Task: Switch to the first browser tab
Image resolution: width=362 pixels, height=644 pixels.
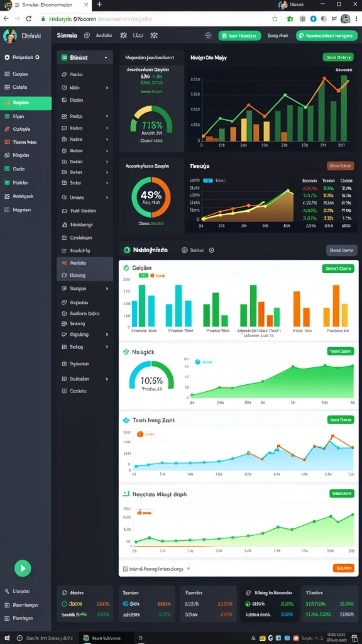Action: (46, 4)
